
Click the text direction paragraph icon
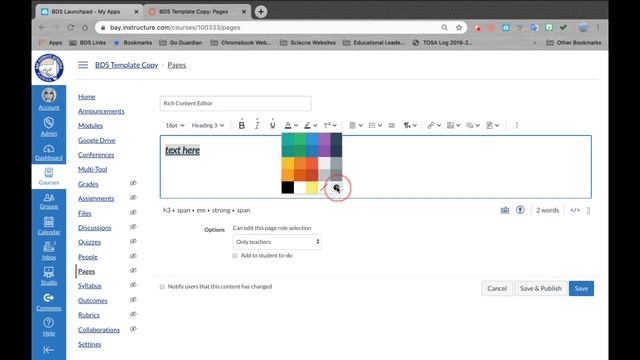(x=407, y=125)
